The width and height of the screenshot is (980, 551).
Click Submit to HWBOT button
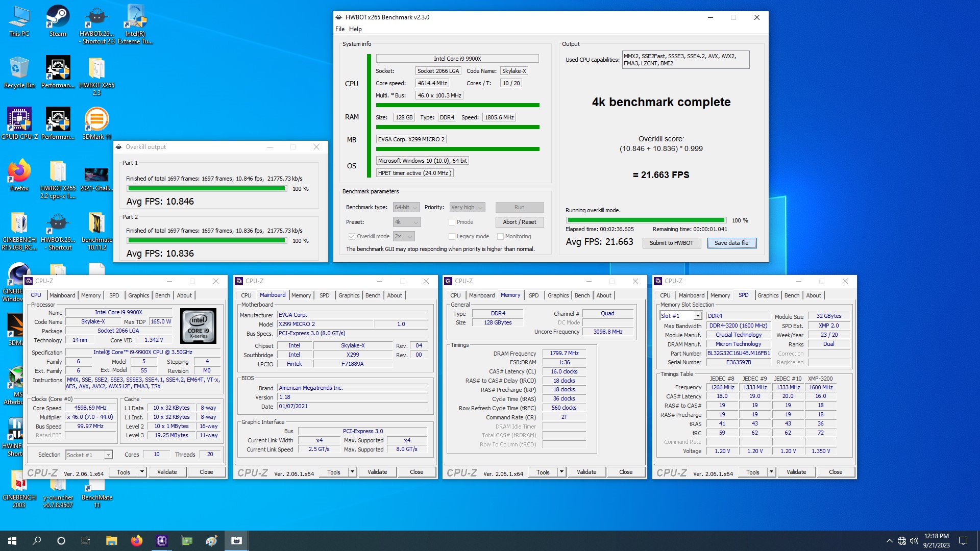tap(671, 243)
